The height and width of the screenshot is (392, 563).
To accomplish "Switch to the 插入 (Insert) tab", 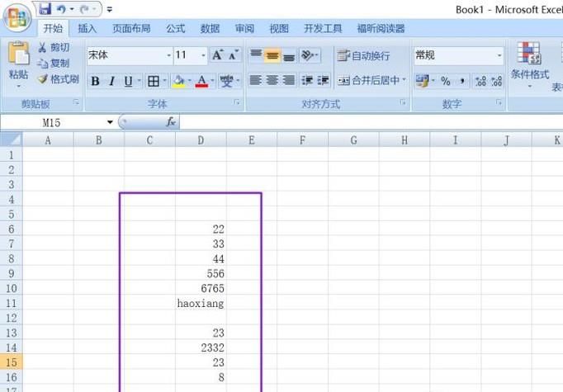I will click(x=87, y=28).
